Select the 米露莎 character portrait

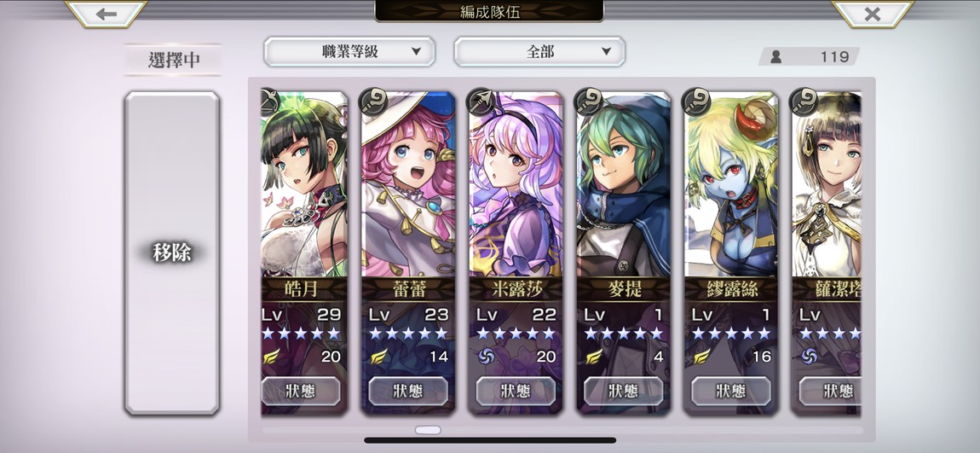pos(516,184)
